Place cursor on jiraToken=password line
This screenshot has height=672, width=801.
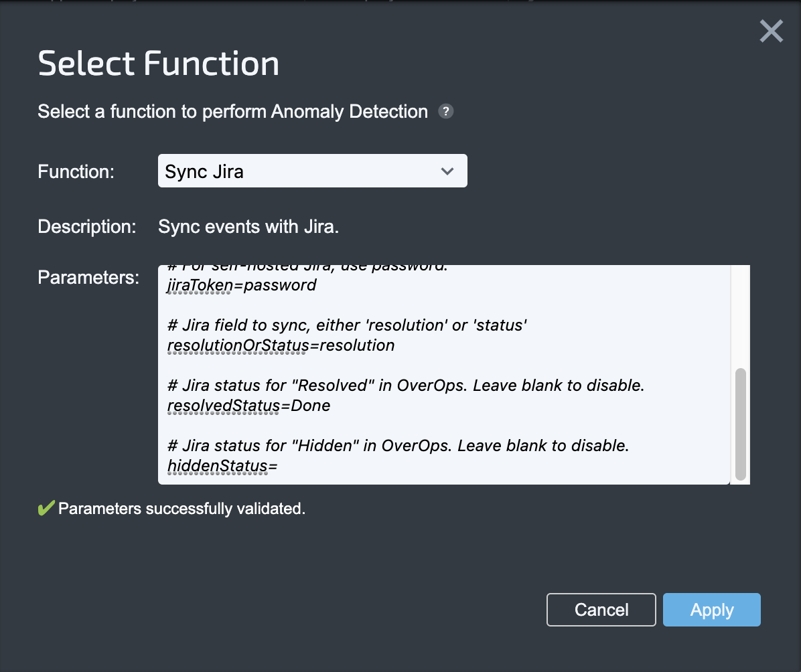(x=242, y=285)
